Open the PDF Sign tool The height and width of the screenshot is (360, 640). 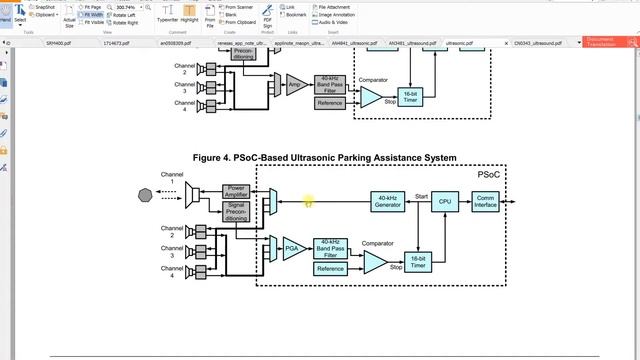click(x=267, y=16)
